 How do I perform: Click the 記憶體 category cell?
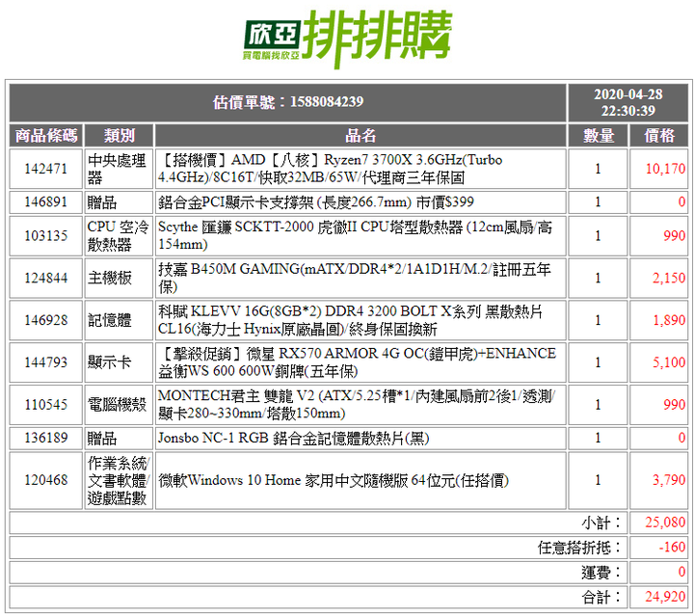pos(119,320)
